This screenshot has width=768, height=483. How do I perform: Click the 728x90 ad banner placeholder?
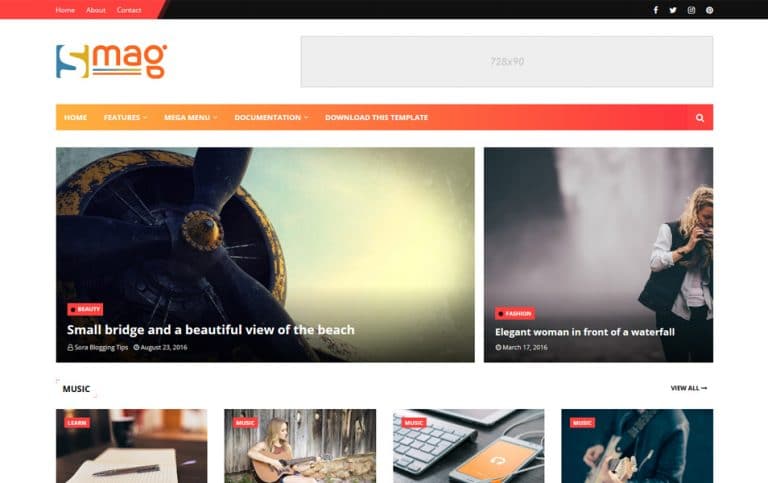pos(507,62)
